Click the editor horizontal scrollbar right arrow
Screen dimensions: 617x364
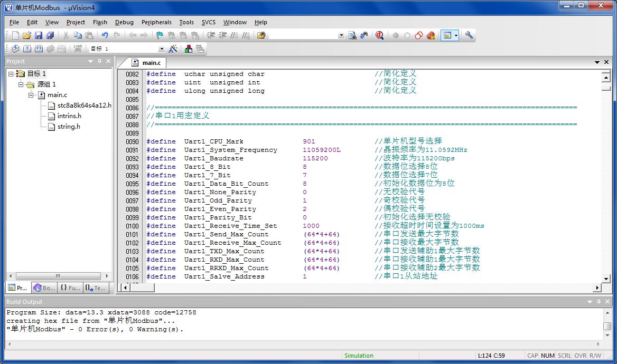pos(597,288)
